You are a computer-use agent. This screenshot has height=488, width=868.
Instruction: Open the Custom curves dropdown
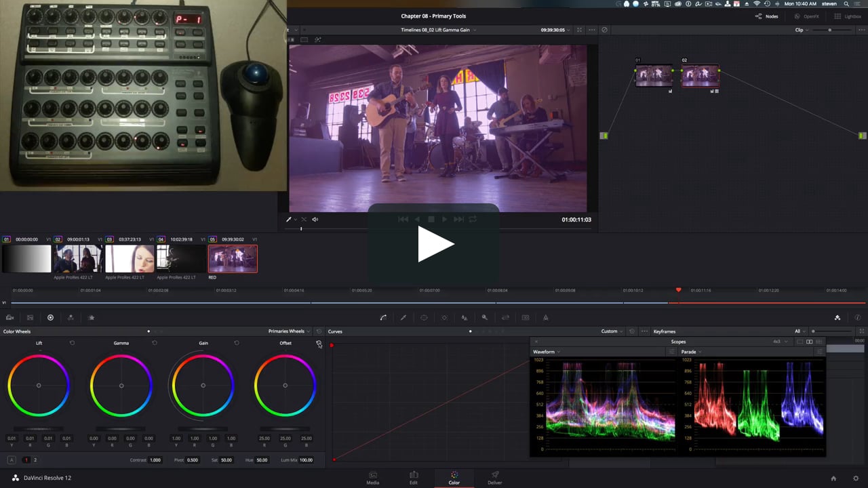(612, 331)
